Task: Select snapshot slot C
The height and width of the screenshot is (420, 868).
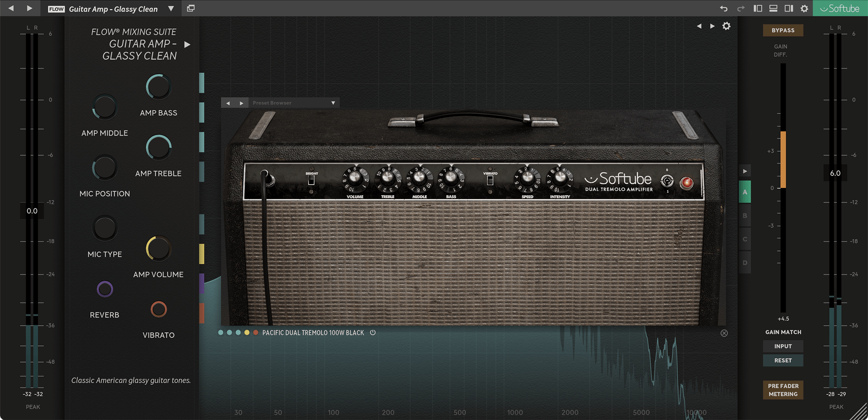Action: point(745,239)
